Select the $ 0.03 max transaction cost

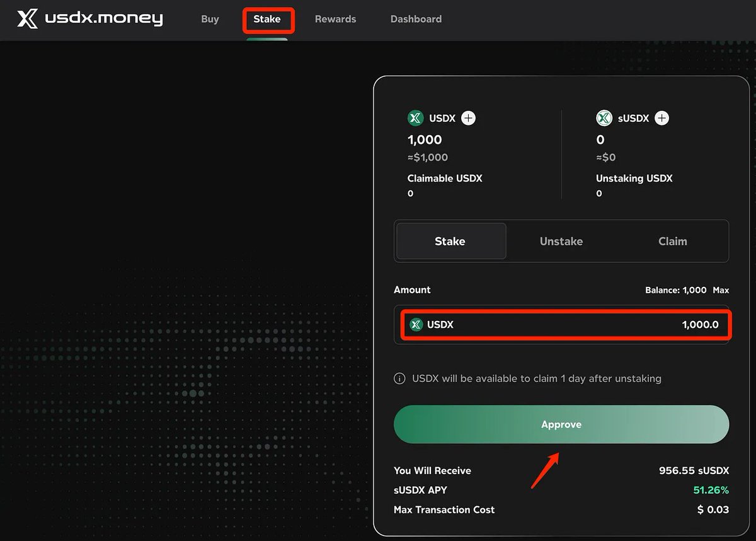coord(713,509)
